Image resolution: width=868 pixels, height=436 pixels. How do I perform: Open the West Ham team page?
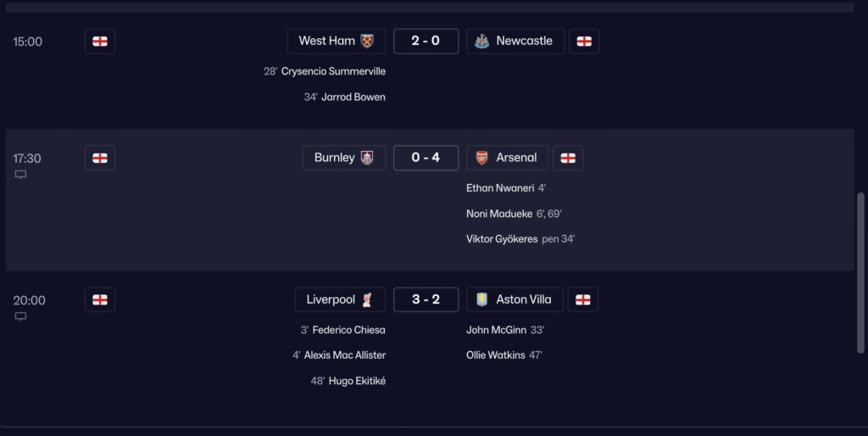337,41
